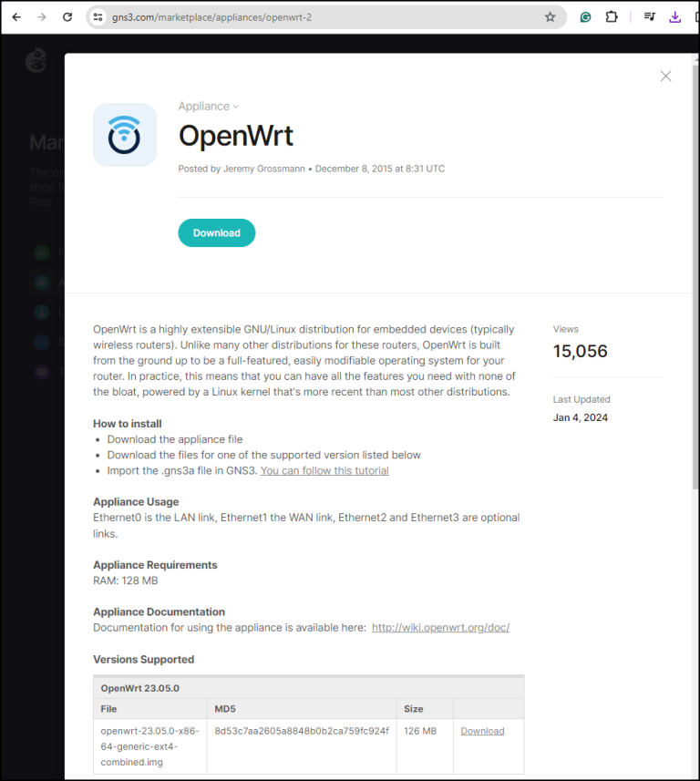Screen dimensions: 700x781
Task: Close the OpenWrt appliance modal
Action: (x=665, y=76)
